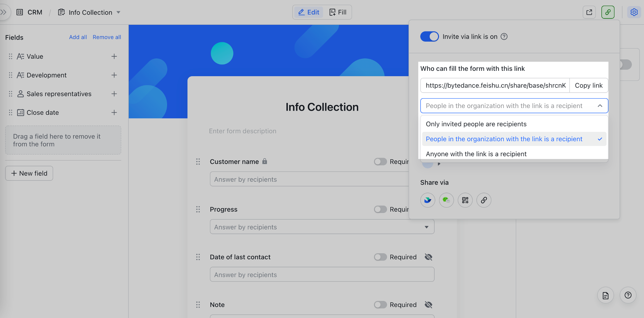The image size is (644, 318).
Task: Click the share link URL field
Action: click(495, 86)
